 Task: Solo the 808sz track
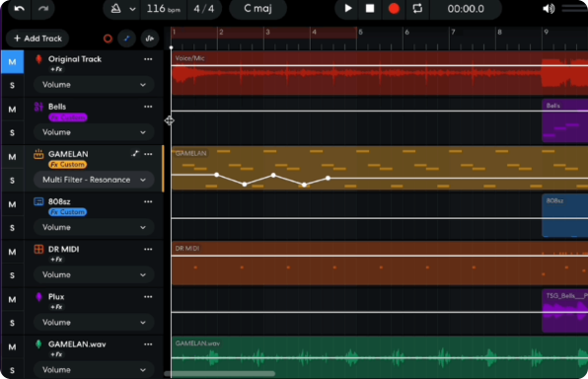click(13, 228)
